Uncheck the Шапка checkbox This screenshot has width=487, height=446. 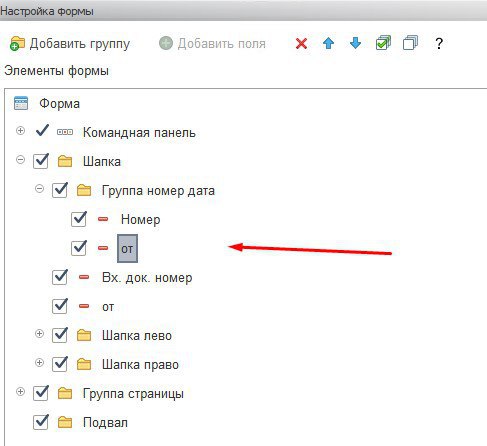click(41, 161)
